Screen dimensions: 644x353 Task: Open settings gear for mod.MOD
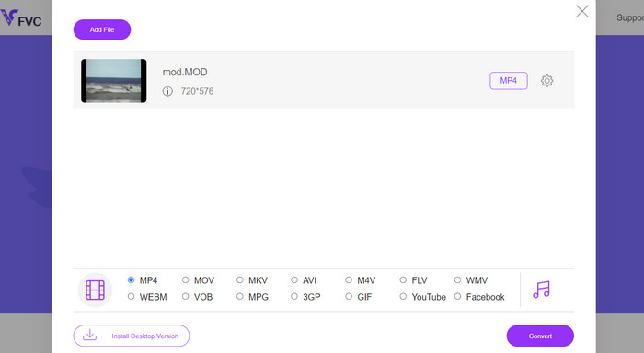click(546, 81)
